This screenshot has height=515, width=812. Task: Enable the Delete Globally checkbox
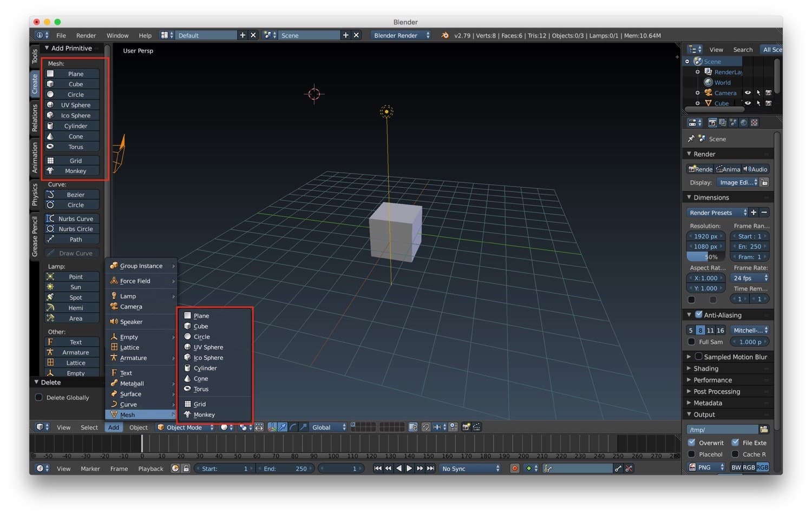pos(39,398)
